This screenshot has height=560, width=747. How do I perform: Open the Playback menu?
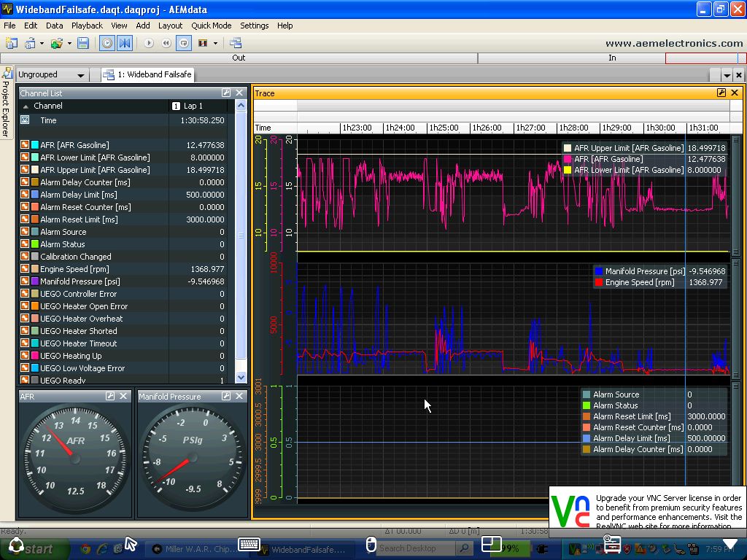point(87,25)
